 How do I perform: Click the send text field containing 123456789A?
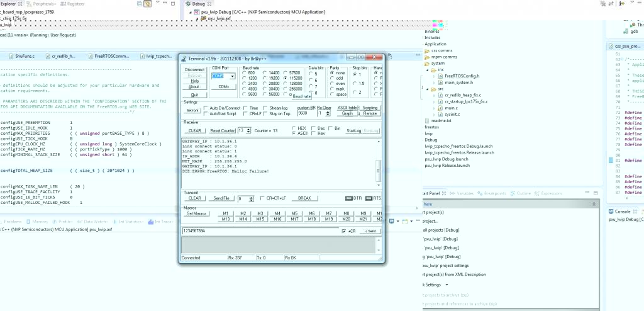(x=260, y=231)
